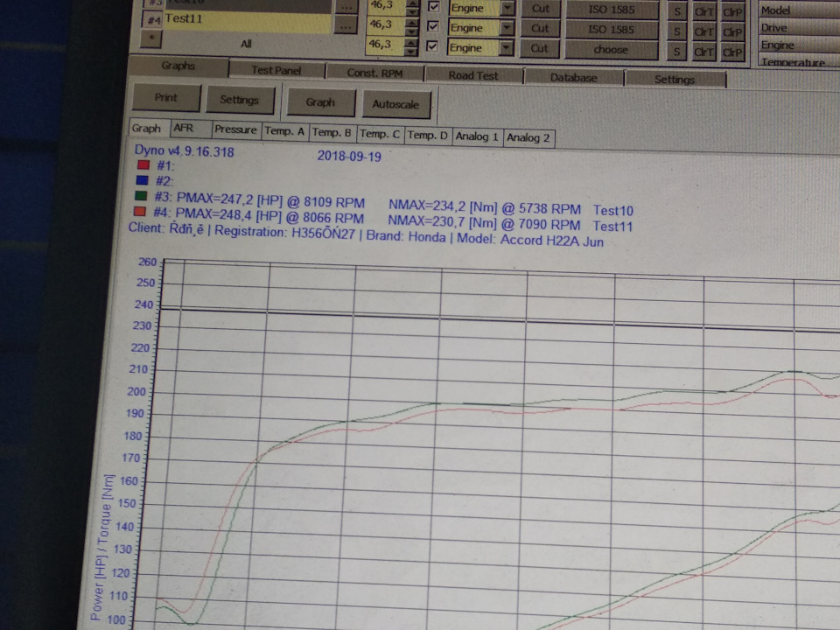Screen dimensions: 840x630
Task: Click the S button in the All row
Action: [x=677, y=52]
